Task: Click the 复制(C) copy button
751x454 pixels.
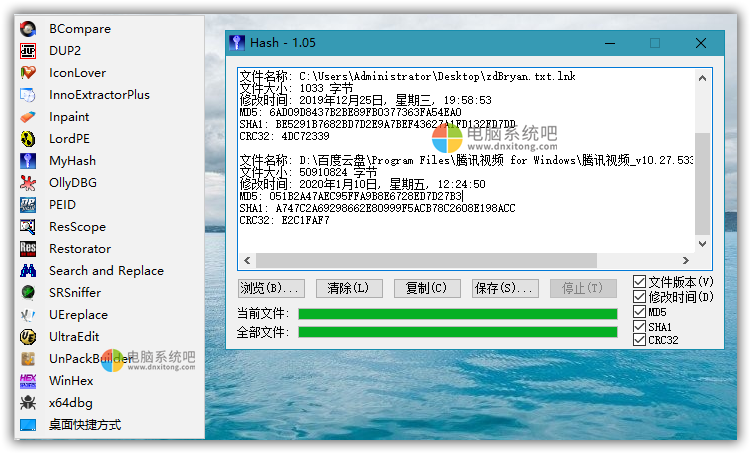Action: pos(427,288)
